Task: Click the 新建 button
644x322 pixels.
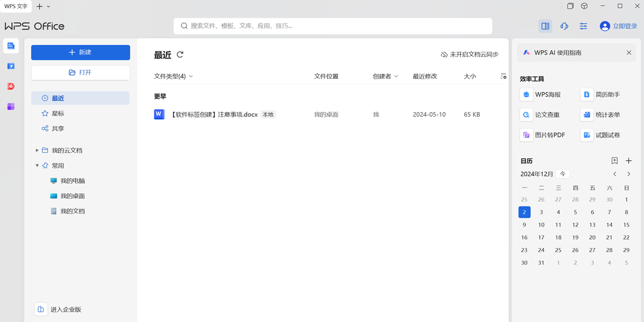Action: pos(80,52)
